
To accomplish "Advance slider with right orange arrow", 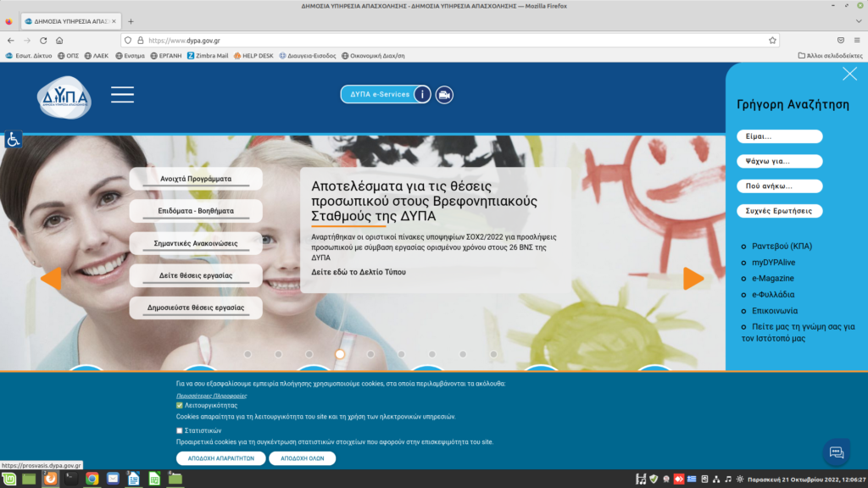I will click(x=693, y=278).
